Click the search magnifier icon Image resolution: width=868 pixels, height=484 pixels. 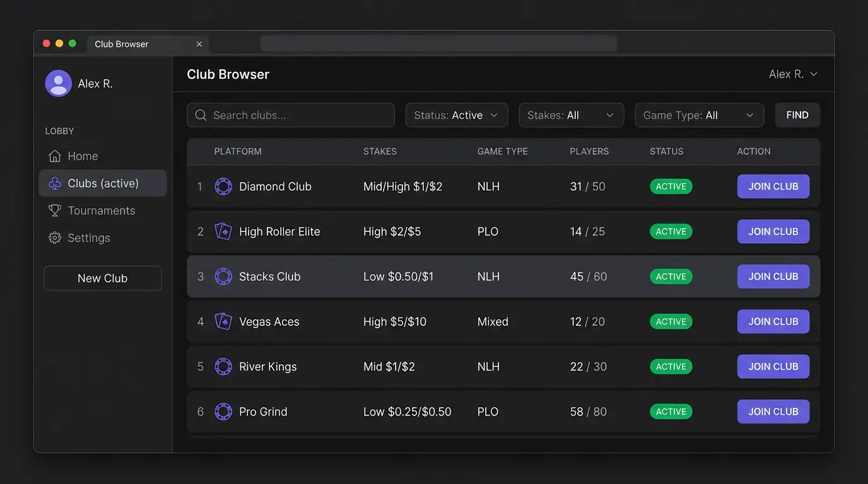(201, 115)
